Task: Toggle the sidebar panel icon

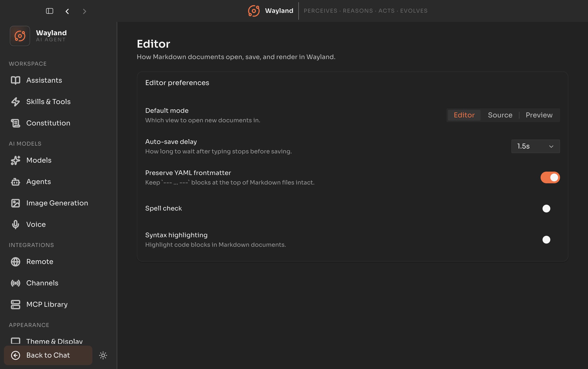Action: pos(50,11)
